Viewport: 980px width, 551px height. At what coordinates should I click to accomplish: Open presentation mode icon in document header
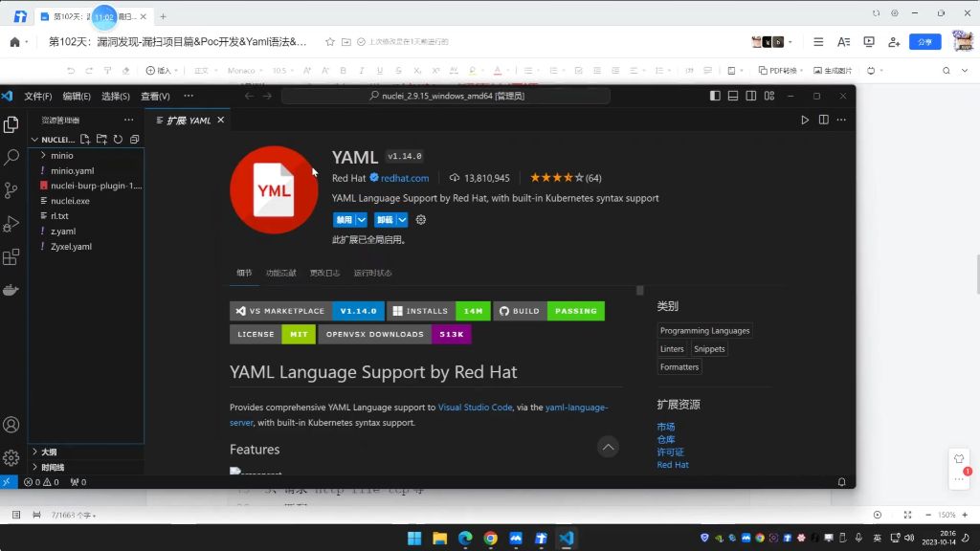[x=869, y=42]
